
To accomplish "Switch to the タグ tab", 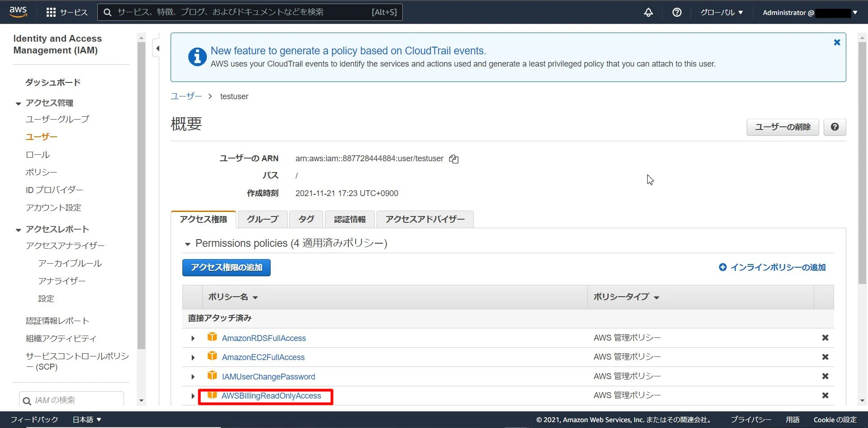I will pyautogui.click(x=306, y=219).
